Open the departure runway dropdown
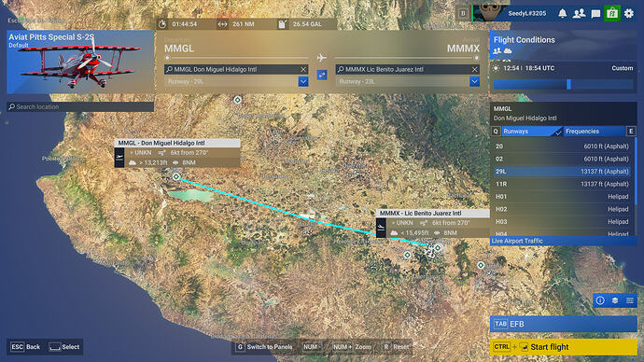Screen dimensions: 644x362 303,82
